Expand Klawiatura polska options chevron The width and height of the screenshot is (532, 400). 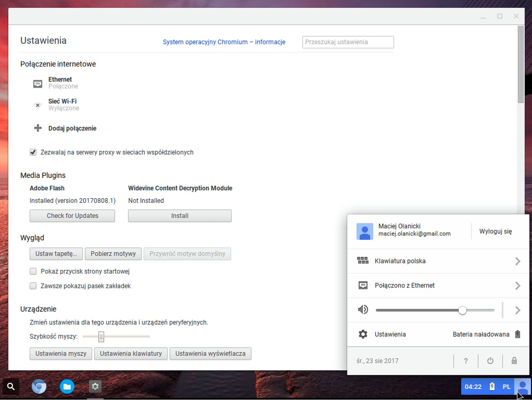[x=518, y=261]
